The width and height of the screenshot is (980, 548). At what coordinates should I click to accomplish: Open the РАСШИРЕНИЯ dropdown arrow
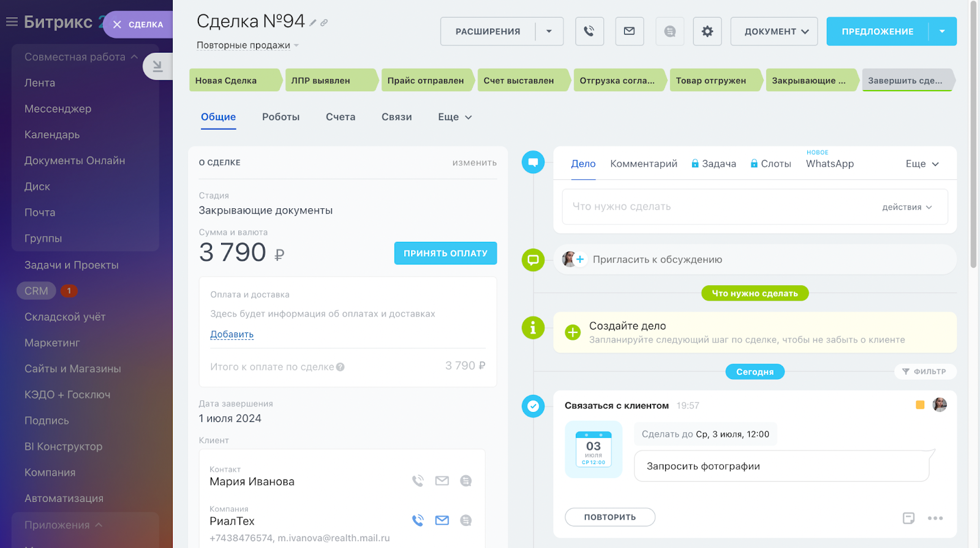point(549,31)
